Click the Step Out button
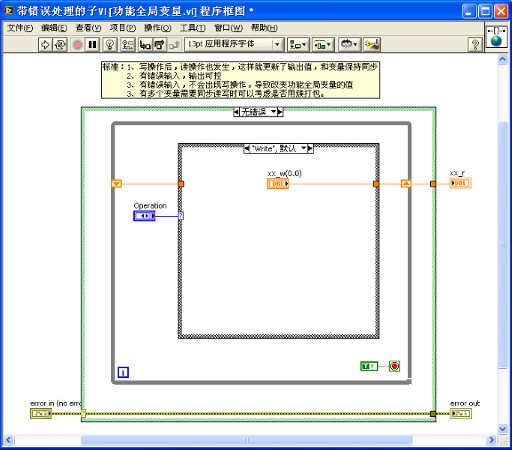 tap(174, 44)
